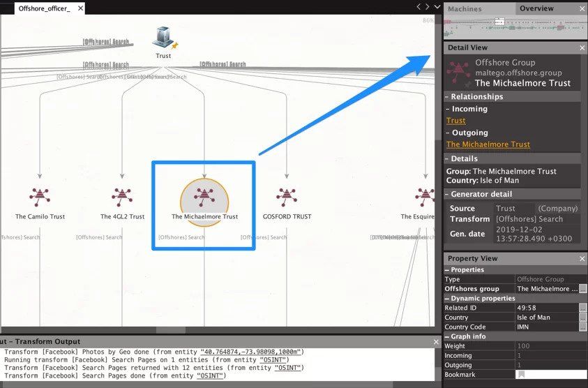The image size is (588, 388).
Task: Open editor button for Related ID value
Action: pyautogui.click(x=582, y=308)
